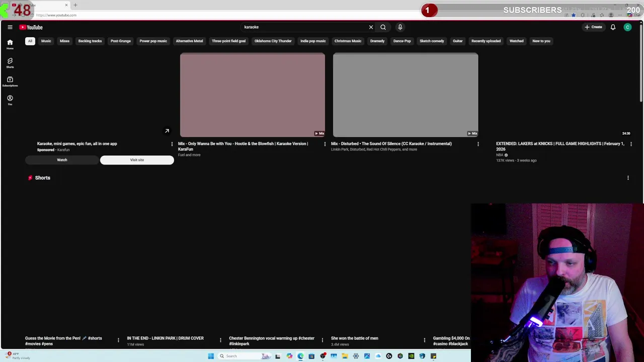
Task: Open options for Lakers at Knicks highlights
Action: click(631, 144)
